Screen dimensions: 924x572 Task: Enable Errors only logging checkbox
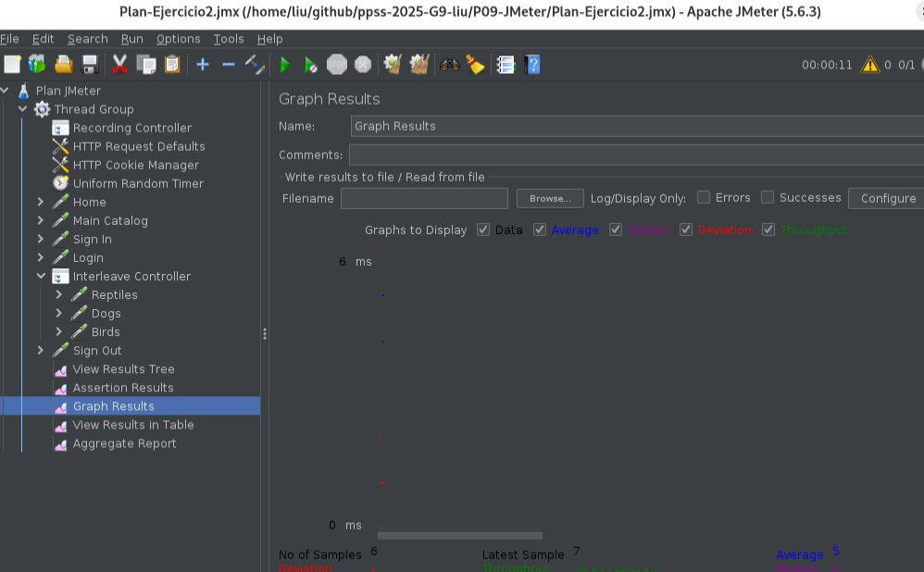[x=703, y=197]
